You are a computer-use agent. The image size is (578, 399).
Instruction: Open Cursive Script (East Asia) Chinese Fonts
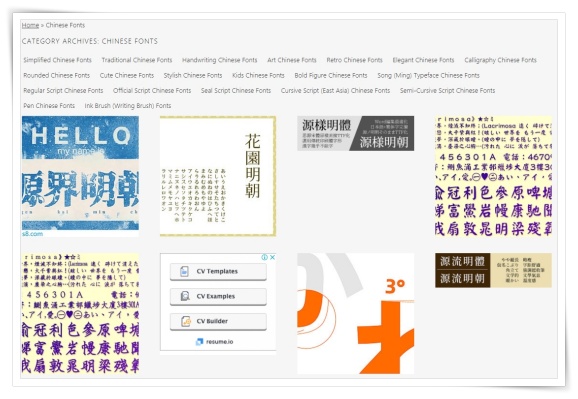tap(335, 90)
